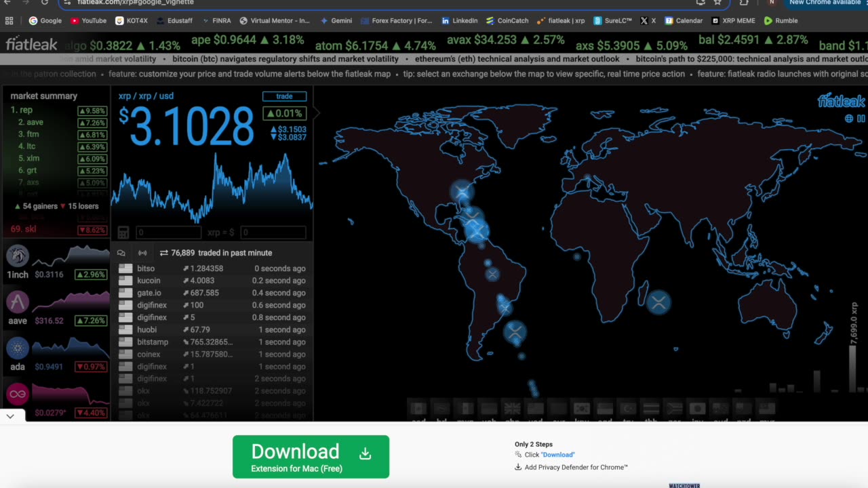Open the ethereum technical analysis headline
The width and height of the screenshot is (868, 488).
517,59
